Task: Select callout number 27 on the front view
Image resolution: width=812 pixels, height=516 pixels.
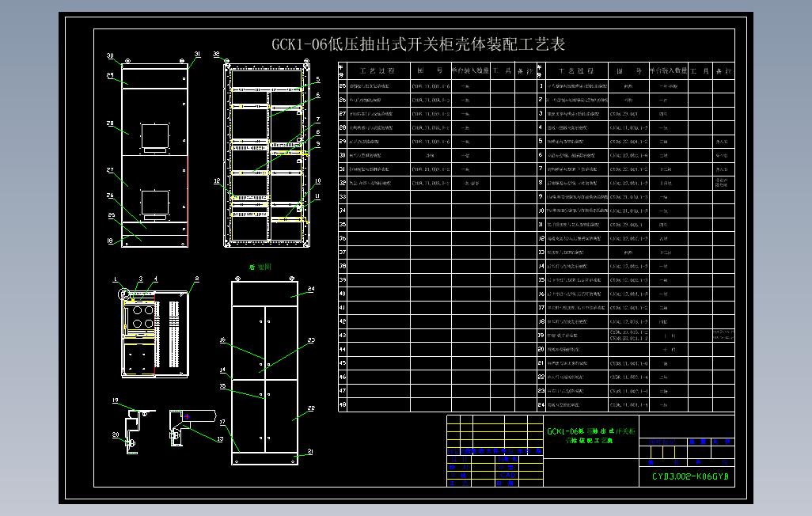Action: pos(110,170)
